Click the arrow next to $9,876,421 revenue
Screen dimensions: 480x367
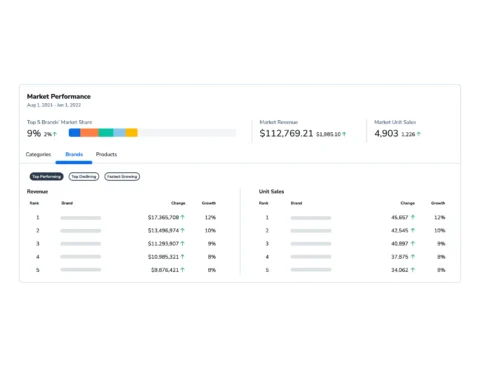point(182,270)
